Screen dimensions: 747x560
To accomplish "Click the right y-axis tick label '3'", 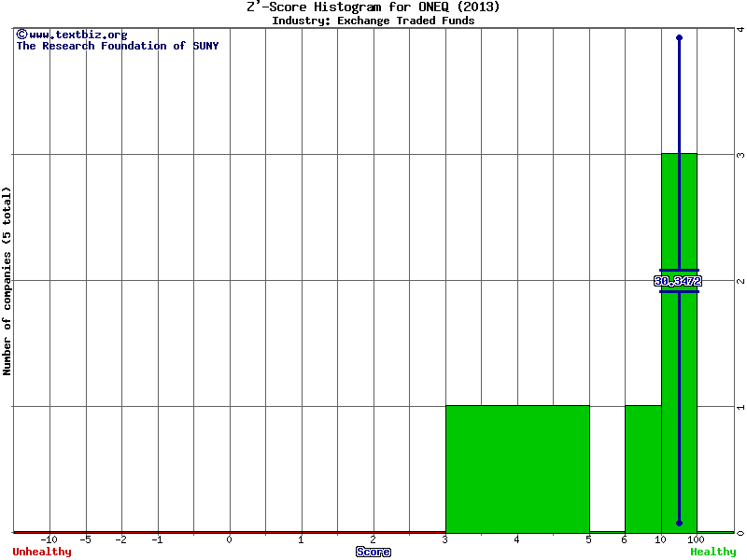I will [740, 155].
